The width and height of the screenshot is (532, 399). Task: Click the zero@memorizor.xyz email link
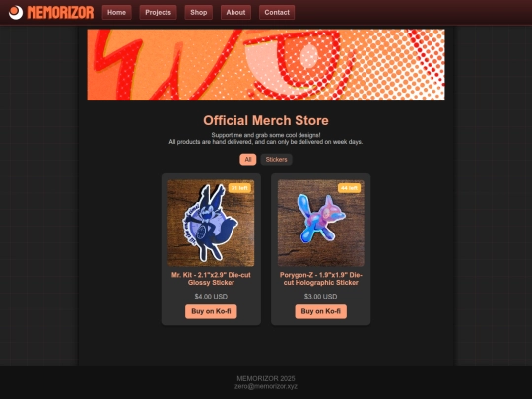click(266, 386)
